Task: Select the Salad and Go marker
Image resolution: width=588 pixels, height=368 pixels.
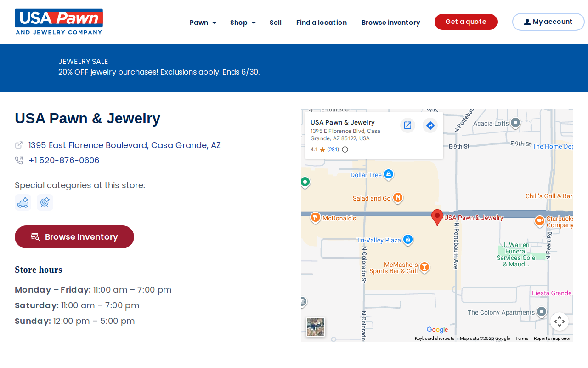Action: 398,198
